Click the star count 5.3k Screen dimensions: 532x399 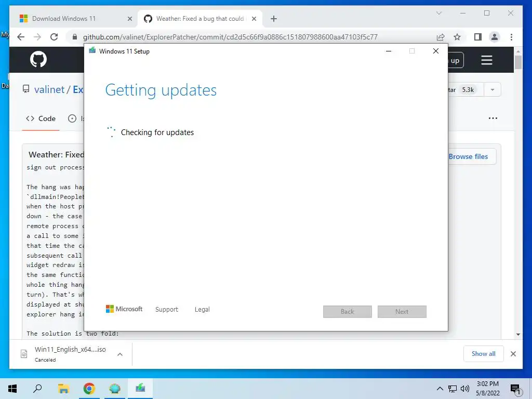click(468, 90)
